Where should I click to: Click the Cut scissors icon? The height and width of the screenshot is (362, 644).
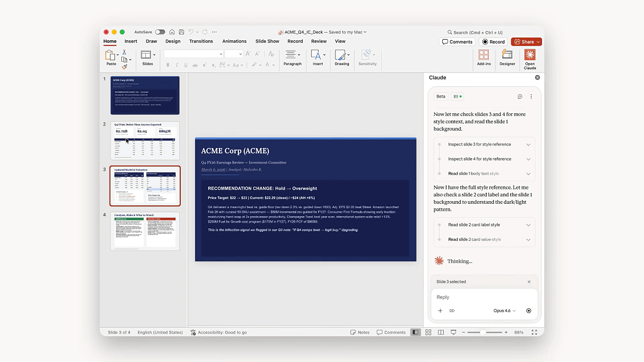(124, 52)
